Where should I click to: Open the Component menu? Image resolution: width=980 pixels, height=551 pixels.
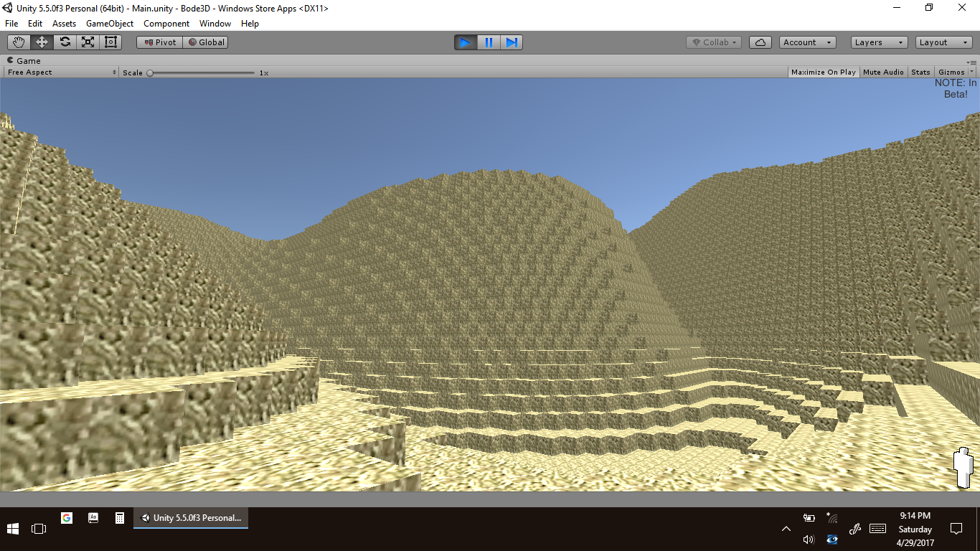coord(166,24)
